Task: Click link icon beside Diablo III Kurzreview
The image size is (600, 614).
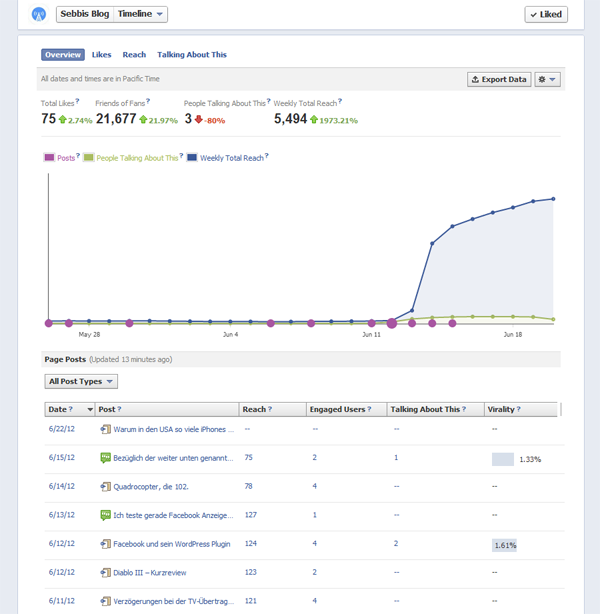Action: pos(106,572)
